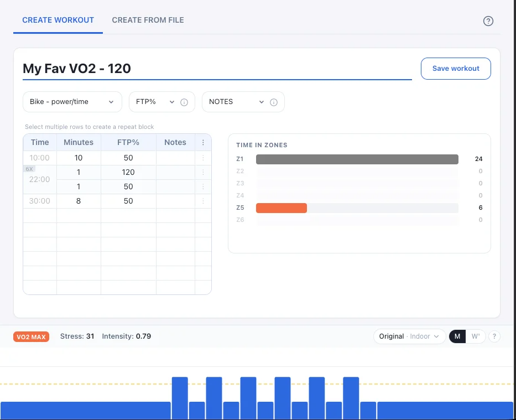Open help via the question mark icon top right
The height and width of the screenshot is (420, 516).
tap(488, 20)
